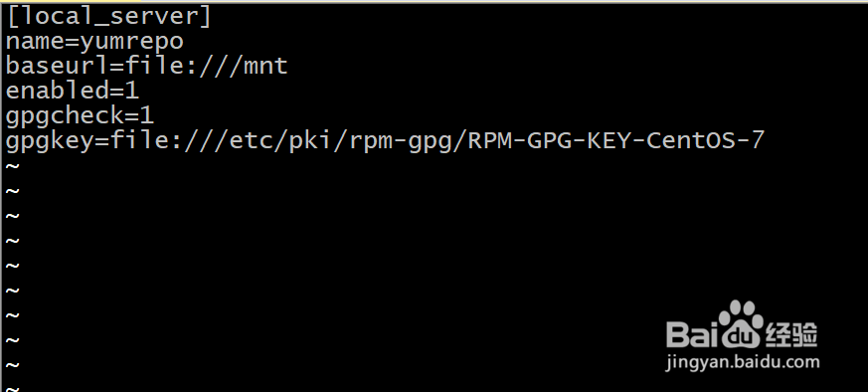Place cursor on the name=yumrepo line
This screenshot has height=392, width=868.
click(94, 42)
